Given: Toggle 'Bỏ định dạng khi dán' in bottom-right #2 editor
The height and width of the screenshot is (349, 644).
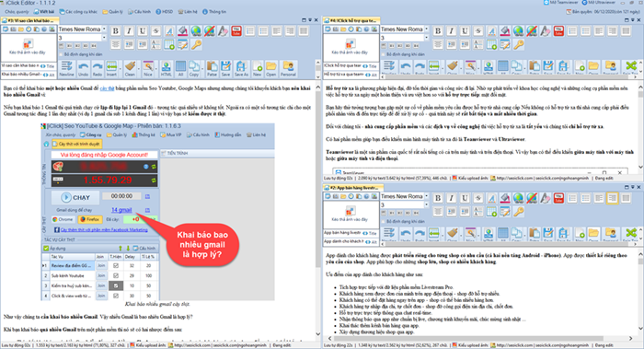Looking at the screenshot, I should 384,222.
